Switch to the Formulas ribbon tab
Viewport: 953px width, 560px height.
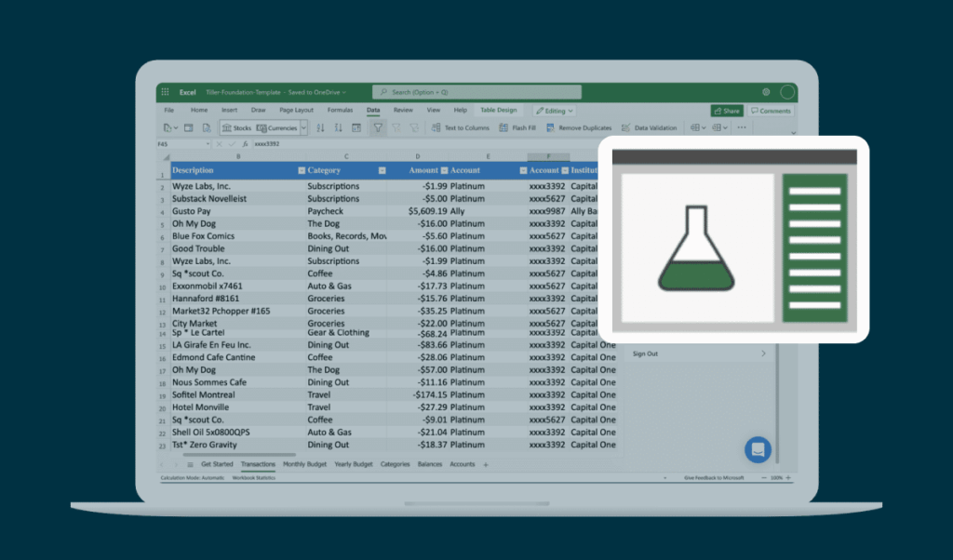[x=340, y=110]
